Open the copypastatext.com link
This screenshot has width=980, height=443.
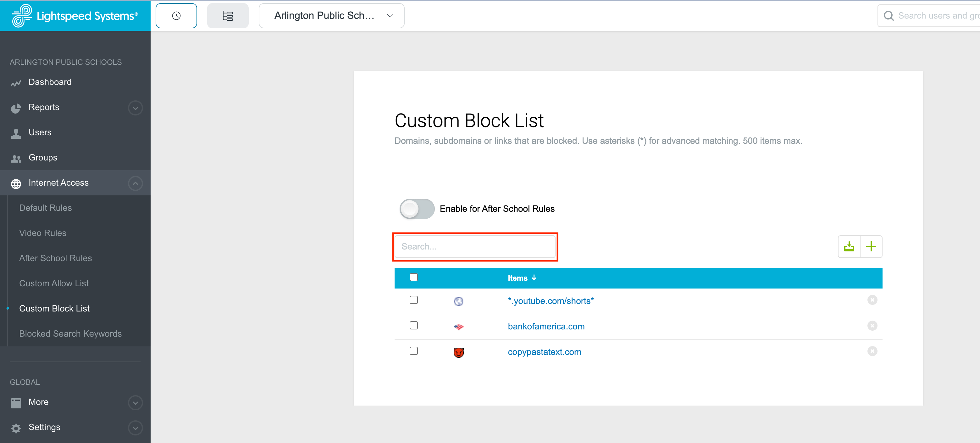544,352
